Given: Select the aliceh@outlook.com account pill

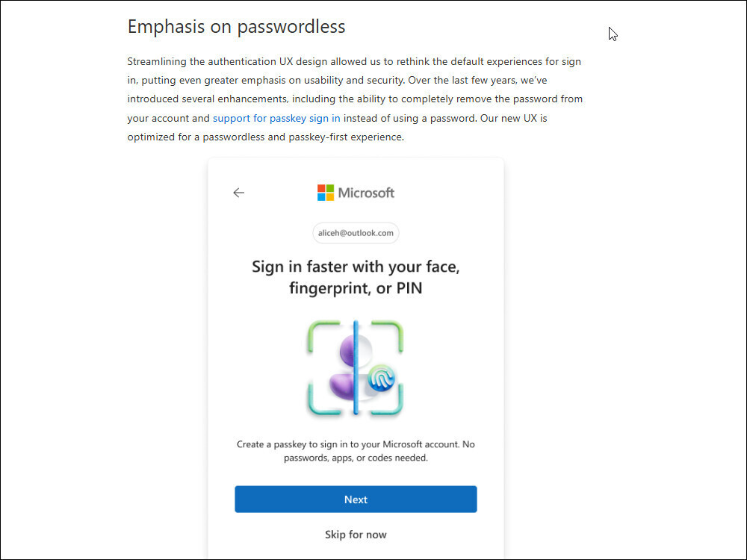Looking at the screenshot, I should pyautogui.click(x=356, y=233).
